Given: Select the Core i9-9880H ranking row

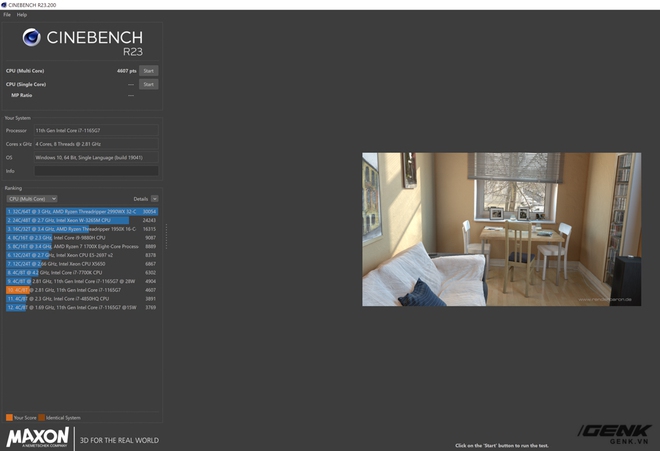Looking at the screenshot, I should (x=82, y=238).
